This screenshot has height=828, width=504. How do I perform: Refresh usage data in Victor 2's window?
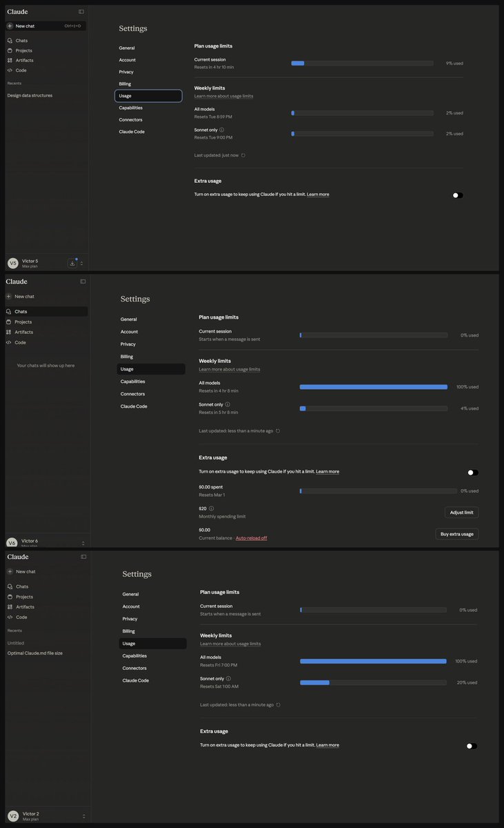pos(278,705)
